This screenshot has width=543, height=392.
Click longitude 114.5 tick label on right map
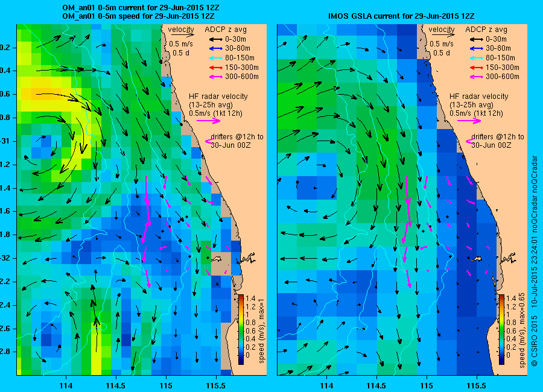tap(376, 386)
